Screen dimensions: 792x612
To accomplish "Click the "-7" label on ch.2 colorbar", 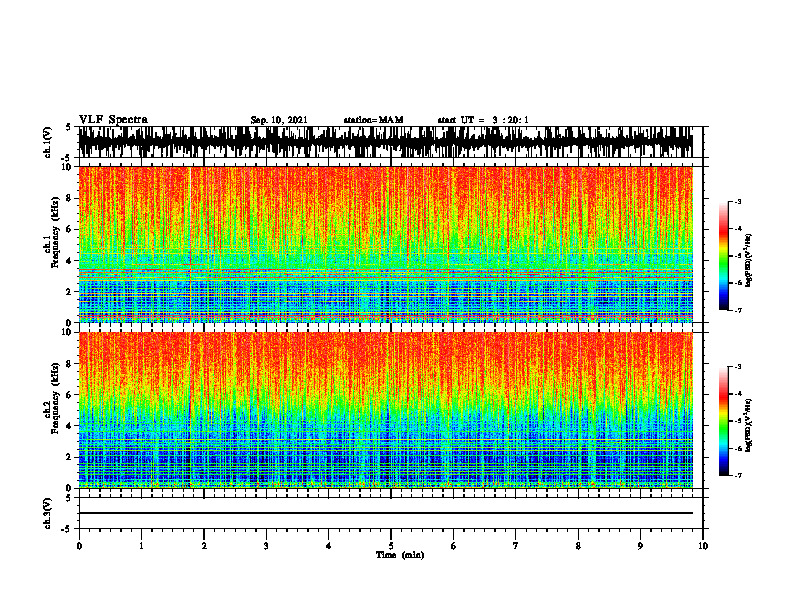I will point(738,476).
